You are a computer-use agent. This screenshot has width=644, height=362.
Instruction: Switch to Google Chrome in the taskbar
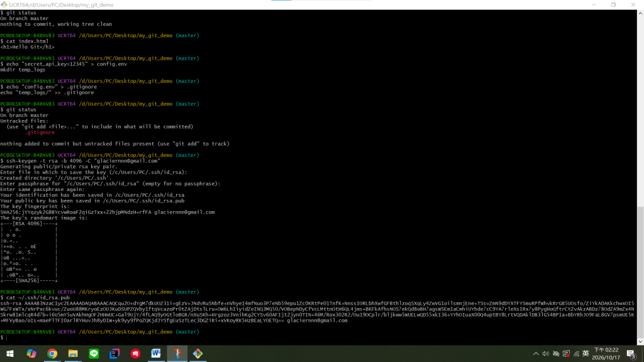pyautogui.click(x=52, y=353)
